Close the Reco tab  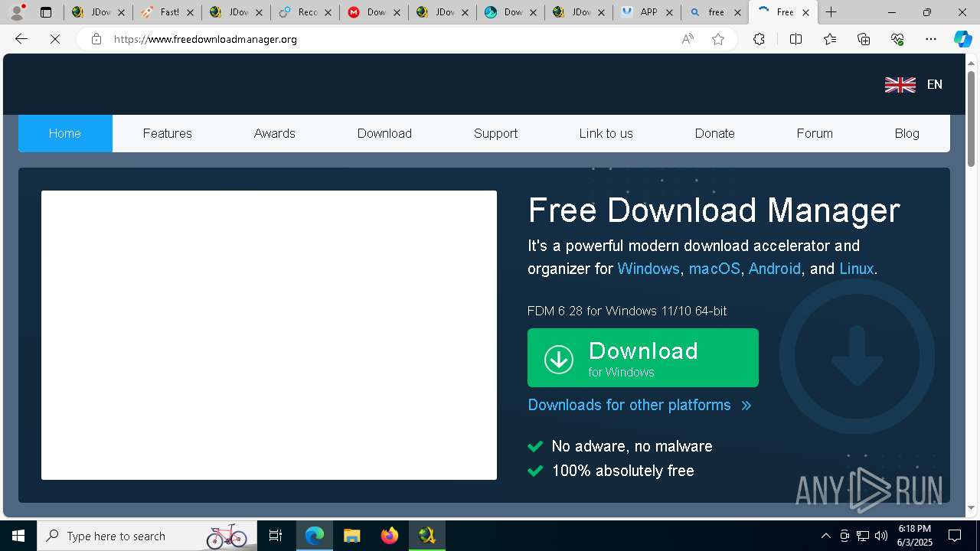(x=328, y=12)
